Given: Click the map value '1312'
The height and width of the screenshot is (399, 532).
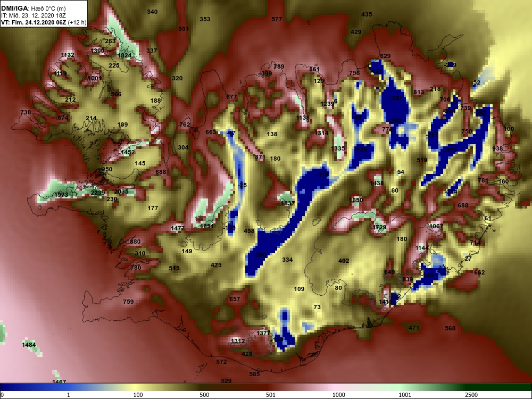Looking at the screenshot, I should pyautogui.click(x=238, y=341).
